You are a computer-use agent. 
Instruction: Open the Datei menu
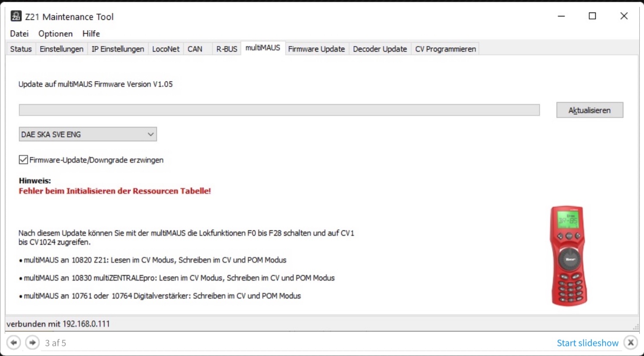(x=19, y=34)
